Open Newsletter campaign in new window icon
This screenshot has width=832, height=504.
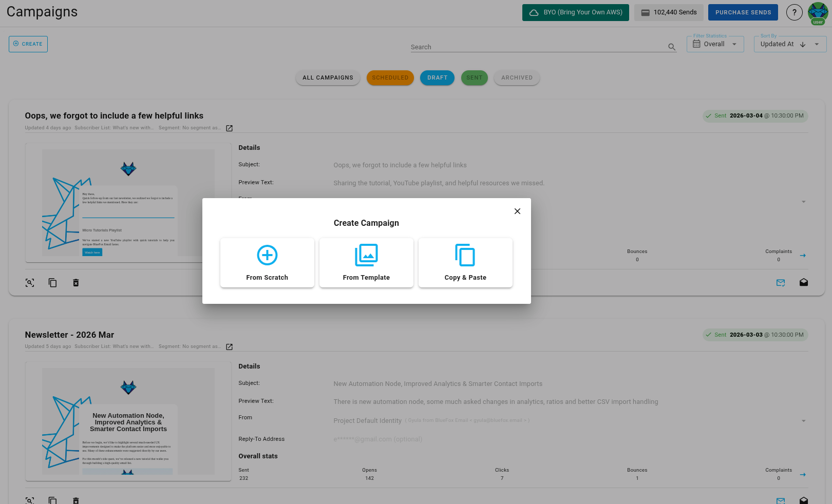tap(229, 346)
